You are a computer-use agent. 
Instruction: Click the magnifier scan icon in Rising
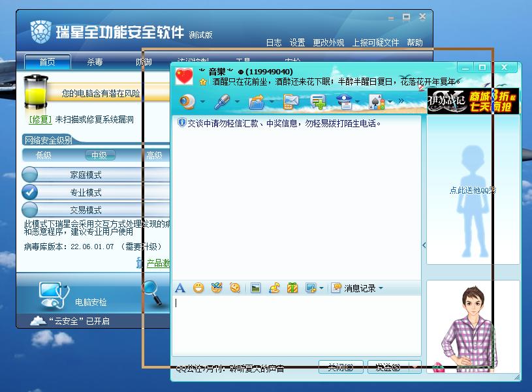[152, 292]
